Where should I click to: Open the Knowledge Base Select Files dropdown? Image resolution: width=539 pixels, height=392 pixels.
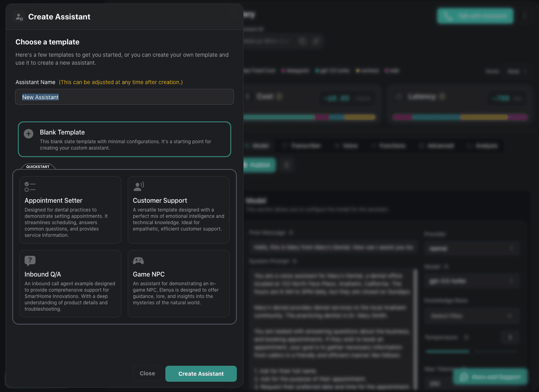click(471, 316)
